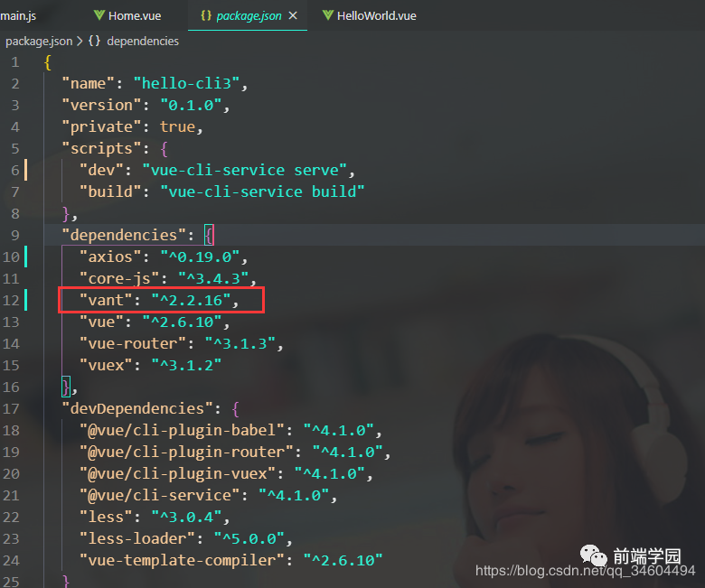Open the package.json breadcrumb file picker

click(38, 41)
